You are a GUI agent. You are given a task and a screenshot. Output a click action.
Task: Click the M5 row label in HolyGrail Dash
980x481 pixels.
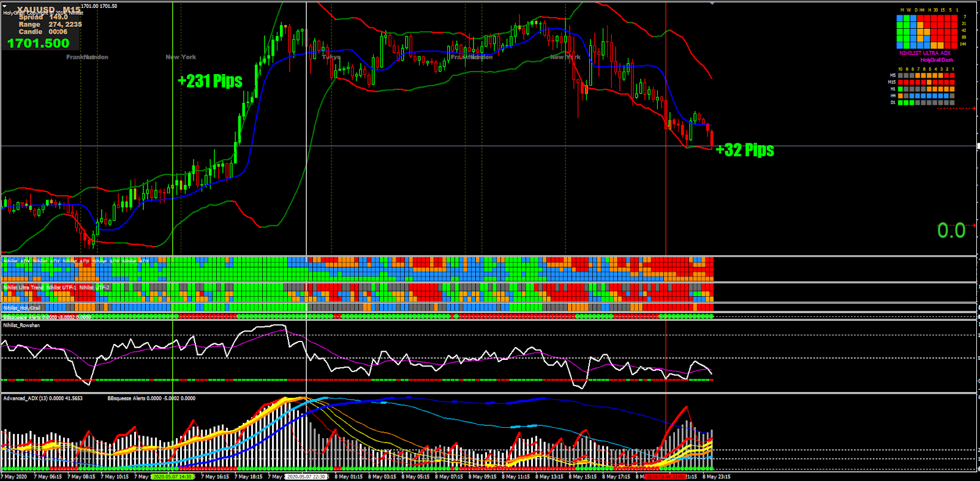[x=892, y=75]
